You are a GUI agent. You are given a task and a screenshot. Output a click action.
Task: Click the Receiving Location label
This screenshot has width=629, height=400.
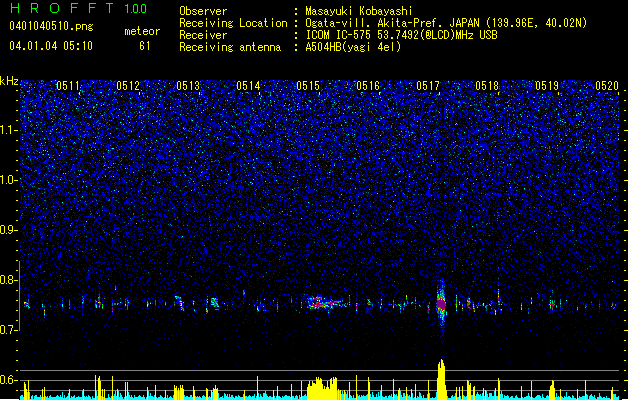click(233, 23)
